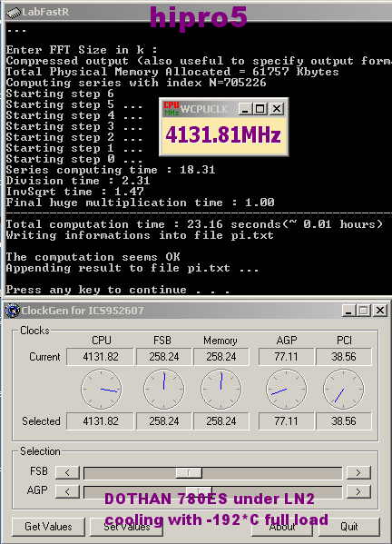This screenshot has width=392, height=544.
Task: Click 'Enter FFT Size in k :' line
Action: 82,50
